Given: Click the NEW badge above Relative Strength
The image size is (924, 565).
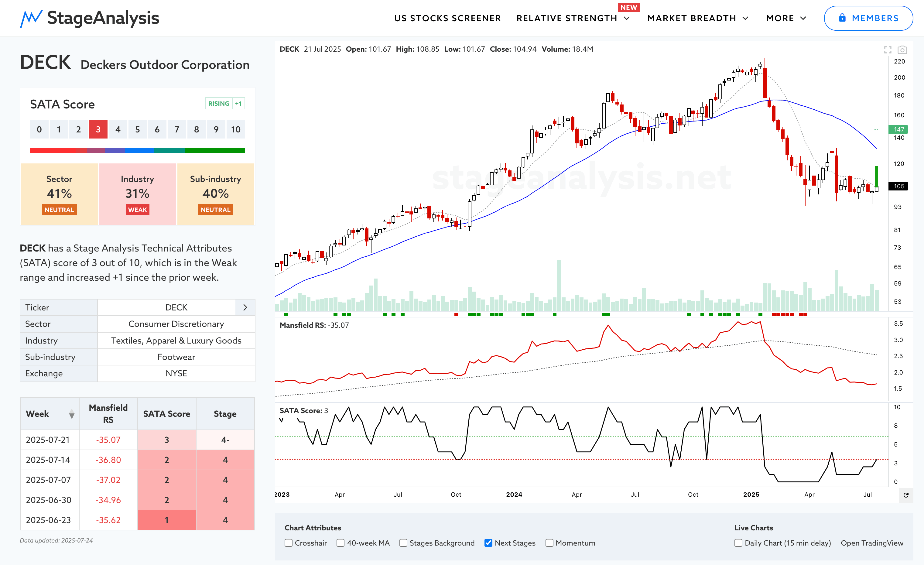Looking at the screenshot, I should 629,7.
